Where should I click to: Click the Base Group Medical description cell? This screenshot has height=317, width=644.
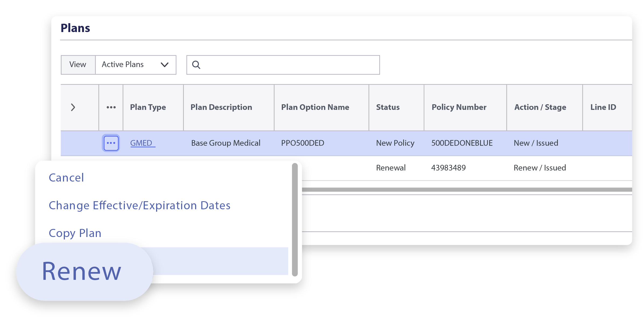point(226,143)
